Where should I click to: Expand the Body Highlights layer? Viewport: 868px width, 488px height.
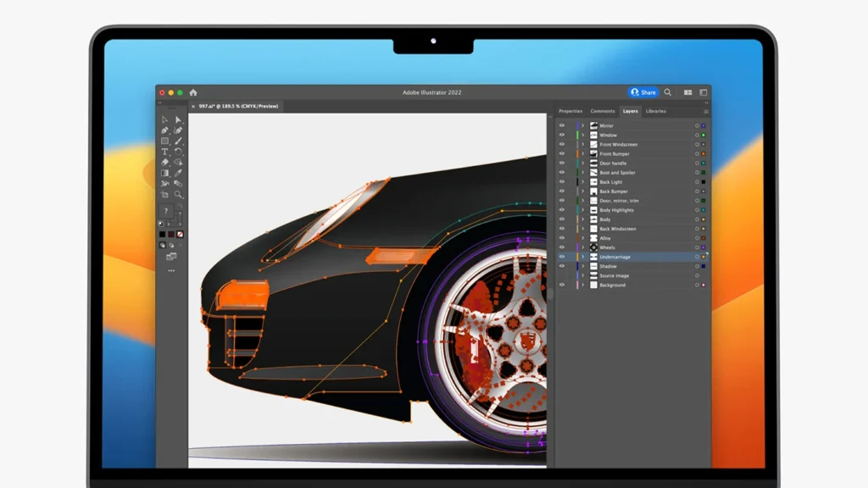(584, 210)
